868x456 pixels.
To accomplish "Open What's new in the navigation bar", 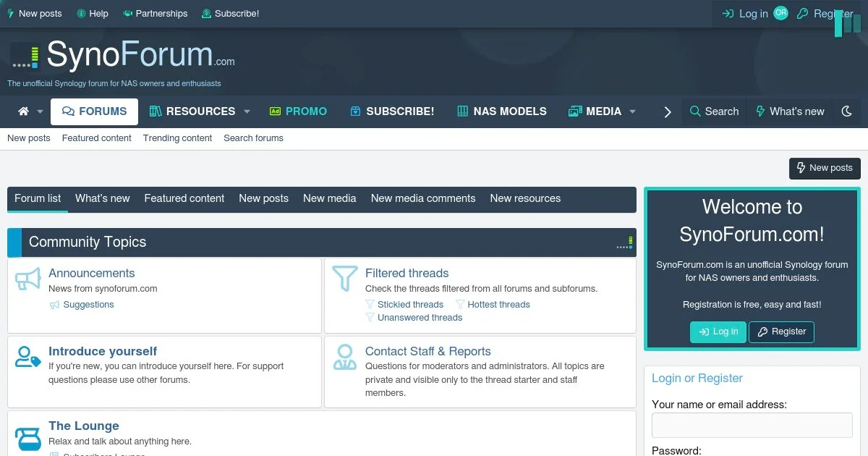I will tap(790, 111).
